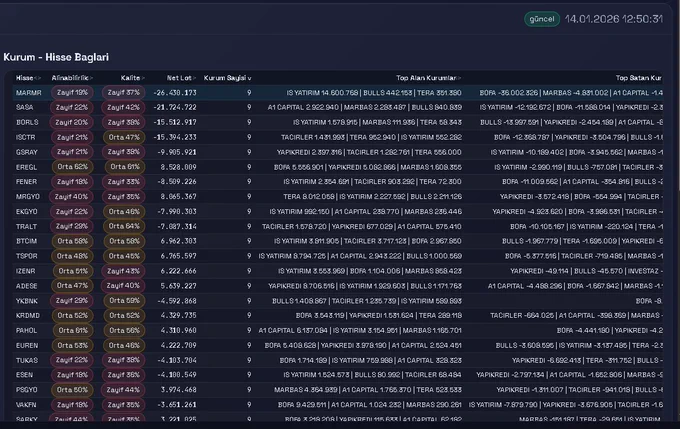Click the Kurum - Hisse Baglari title
This screenshot has height=429, width=680.
click(x=56, y=57)
